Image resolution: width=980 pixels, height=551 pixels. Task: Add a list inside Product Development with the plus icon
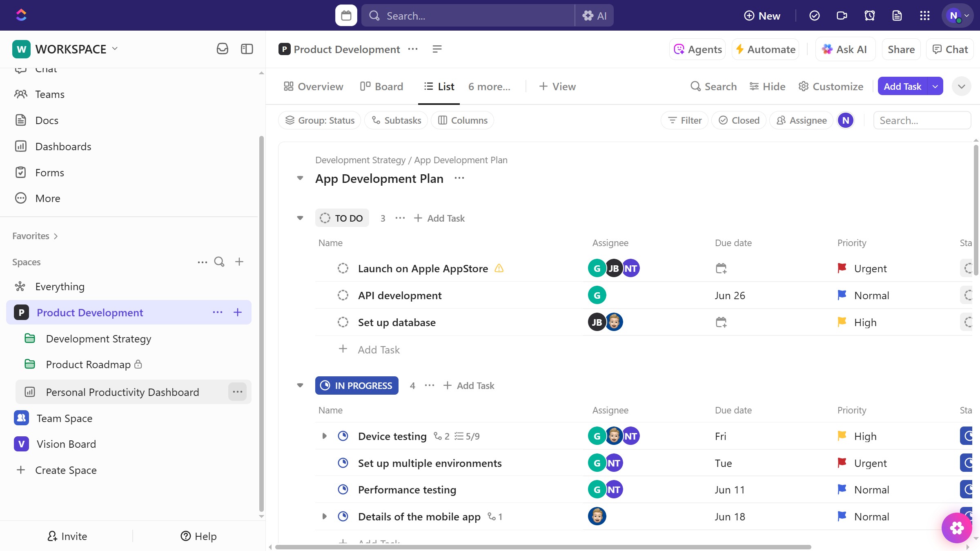(x=237, y=312)
